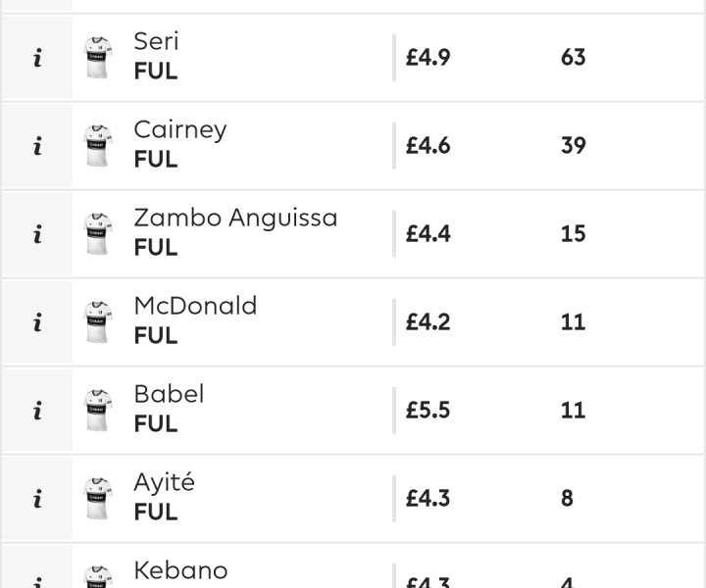Screen dimensions: 706x588
Task: Select player Zambo Anguissa by name
Action: click(235, 218)
